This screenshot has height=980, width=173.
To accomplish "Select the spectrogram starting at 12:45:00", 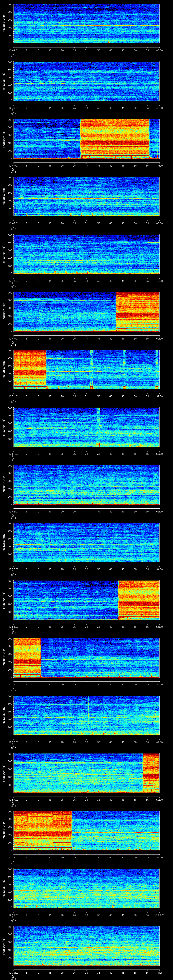I will 87,81.
